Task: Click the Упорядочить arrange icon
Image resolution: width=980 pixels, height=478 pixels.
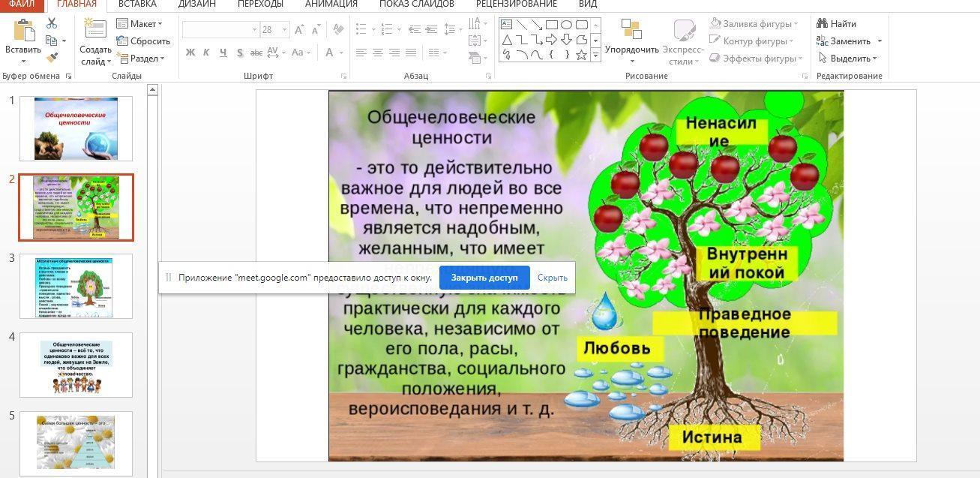Action: click(631, 30)
